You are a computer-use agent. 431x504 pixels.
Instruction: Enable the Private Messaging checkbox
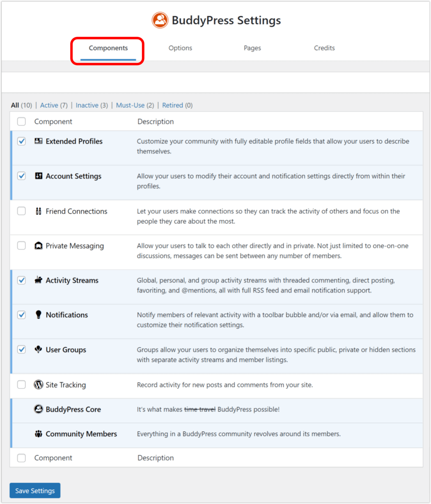pos(21,246)
